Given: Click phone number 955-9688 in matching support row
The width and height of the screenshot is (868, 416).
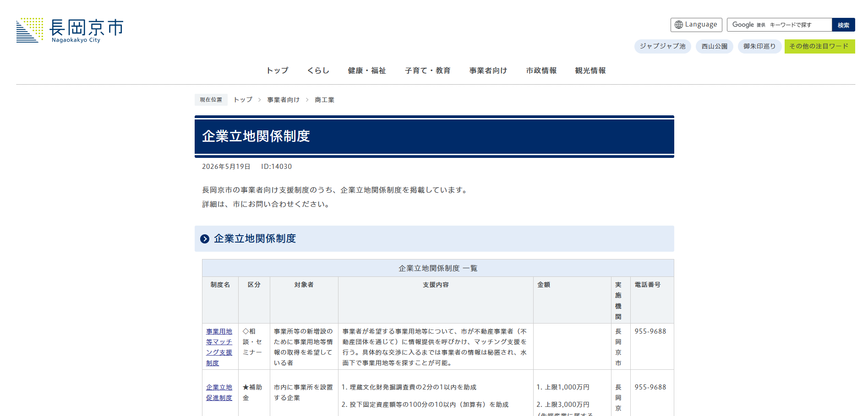Looking at the screenshot, I should (650, 331).
